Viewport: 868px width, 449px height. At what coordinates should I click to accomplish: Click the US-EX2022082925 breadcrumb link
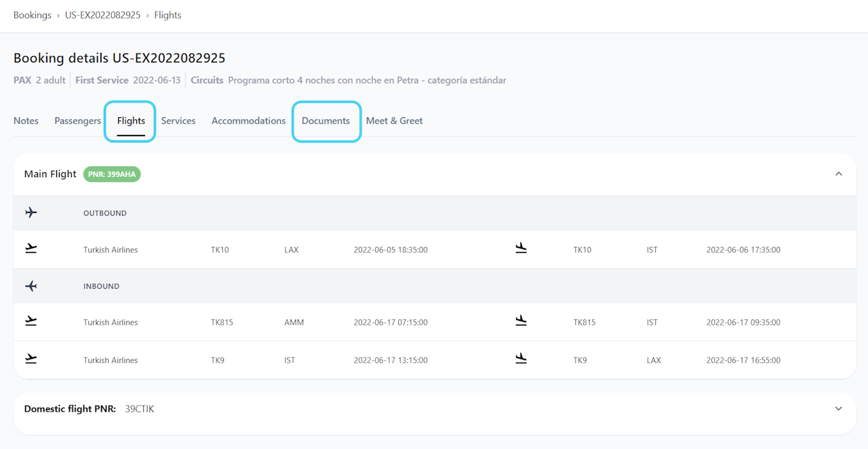102,15
